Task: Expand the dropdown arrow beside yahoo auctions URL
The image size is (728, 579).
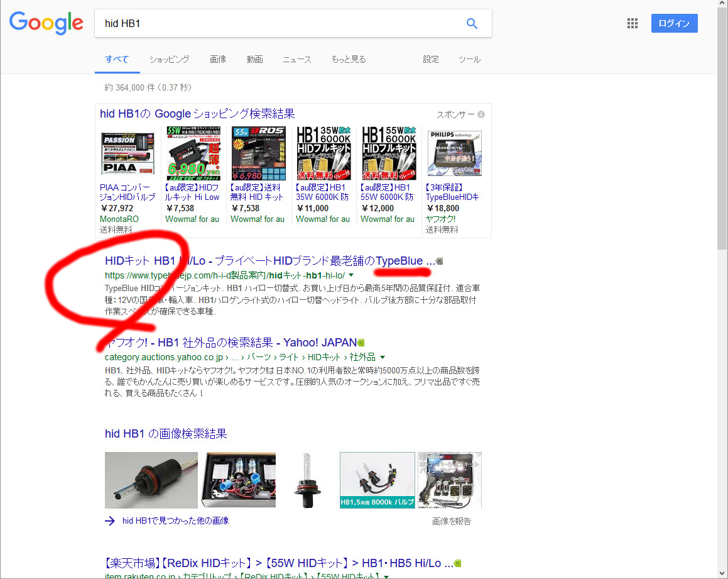Action: [383, 357]
